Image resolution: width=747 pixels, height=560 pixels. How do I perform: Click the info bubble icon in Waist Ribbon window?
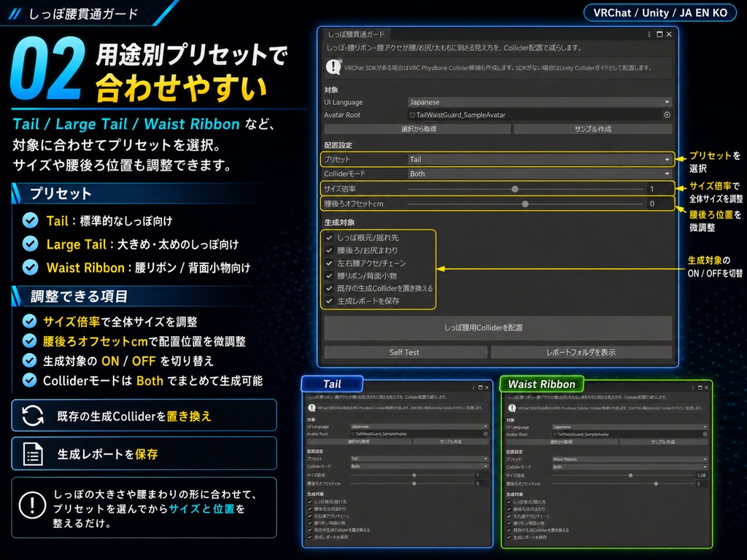(511, 408)
